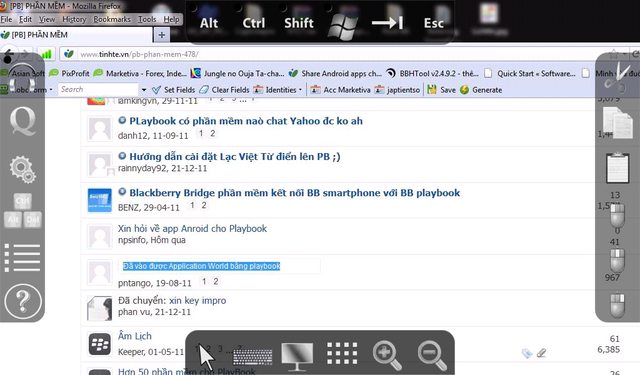Select the top mouse button icon
Viewport: 640px width, 375px height.
617,216
